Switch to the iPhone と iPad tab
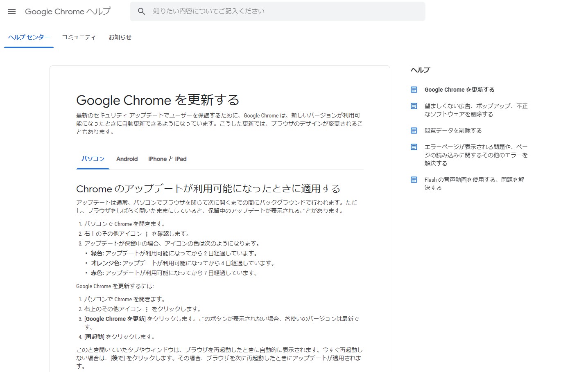588x372 pixels. point(167,159)
